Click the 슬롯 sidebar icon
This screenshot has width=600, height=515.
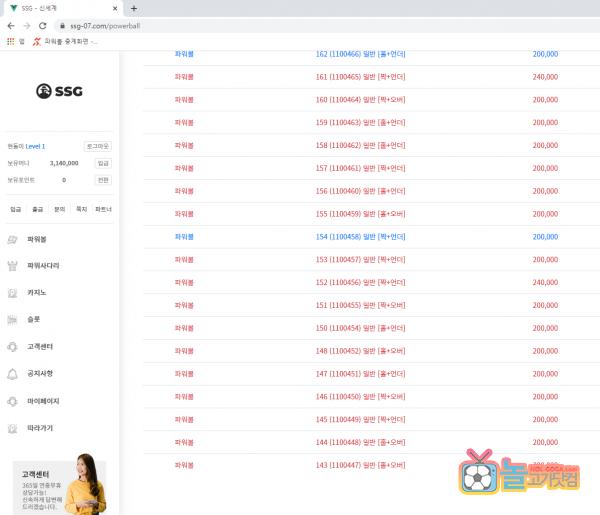coord(12,320)
